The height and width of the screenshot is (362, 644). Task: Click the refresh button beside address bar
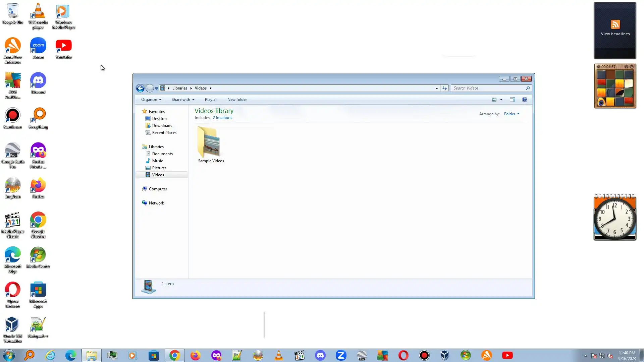[x=444, y=88]
